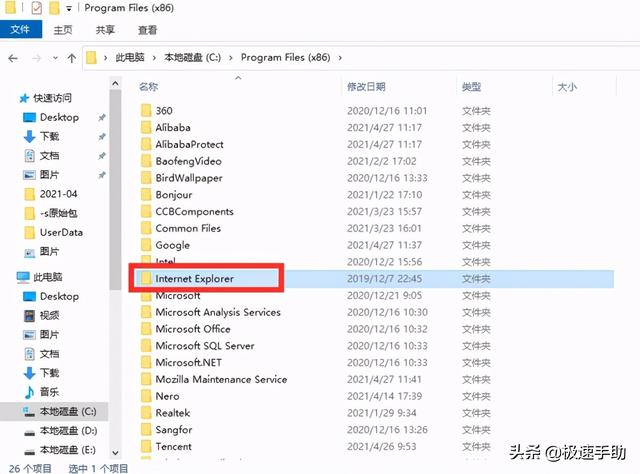Click the sidebar scroll up arrow
The image size is (640, 474).
(x=116, y=84)
